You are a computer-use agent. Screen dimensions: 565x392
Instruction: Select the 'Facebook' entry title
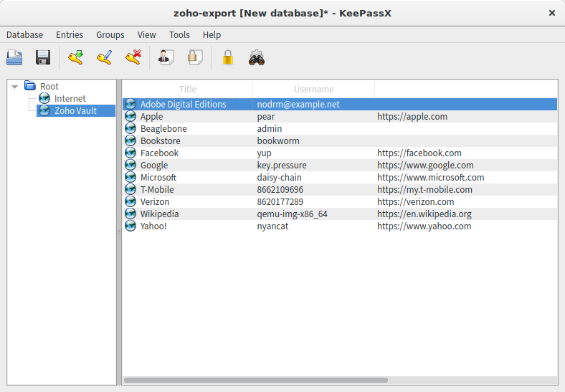[159, 153]
